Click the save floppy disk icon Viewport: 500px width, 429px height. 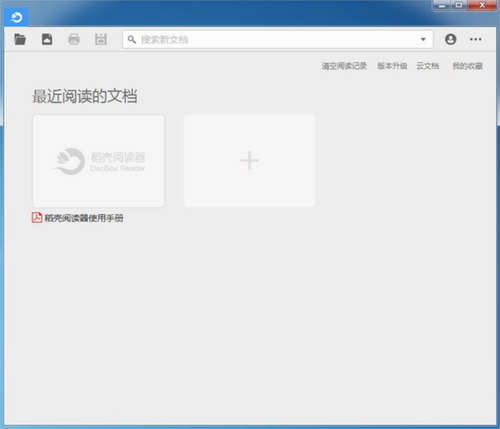[x=101, y=39]
